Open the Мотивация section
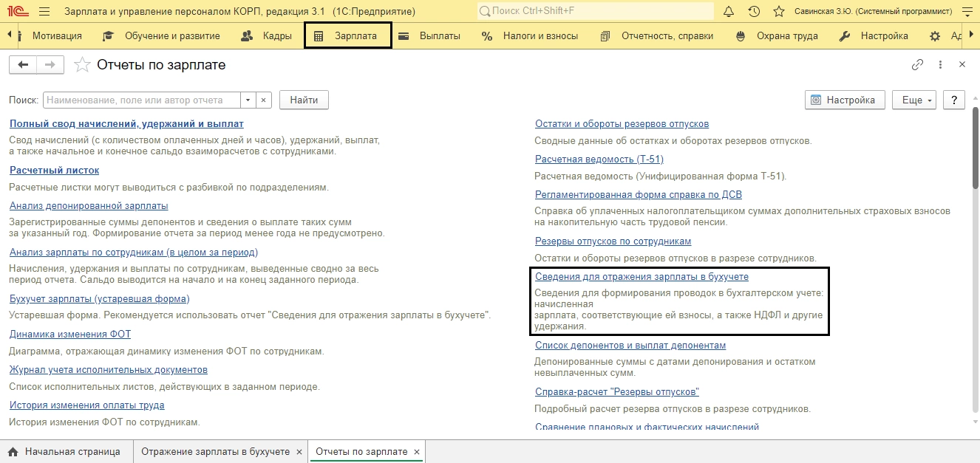Viewport: 980px width, 463px height. pos(57,35)
